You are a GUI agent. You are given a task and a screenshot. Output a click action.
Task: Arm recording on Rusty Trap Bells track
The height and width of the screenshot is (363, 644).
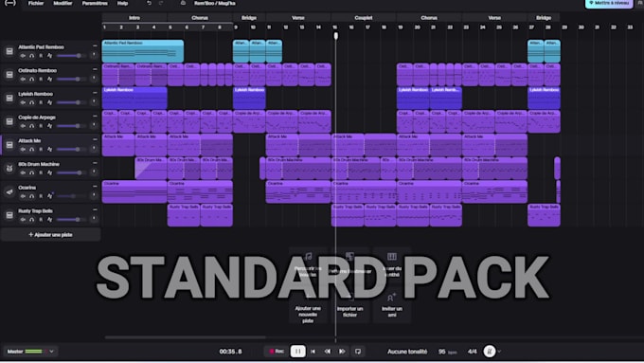(41, 220)
